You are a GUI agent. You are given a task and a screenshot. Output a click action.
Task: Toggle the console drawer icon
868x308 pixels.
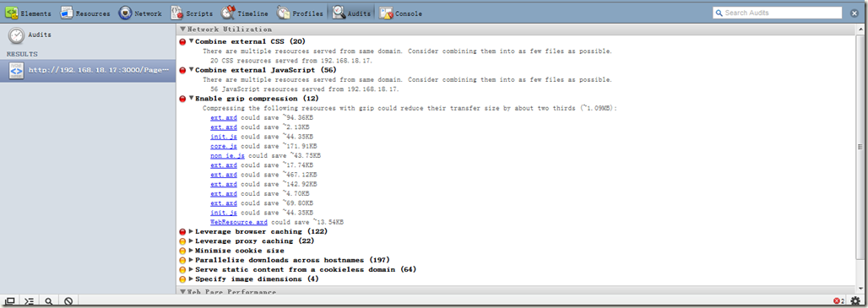30,301
